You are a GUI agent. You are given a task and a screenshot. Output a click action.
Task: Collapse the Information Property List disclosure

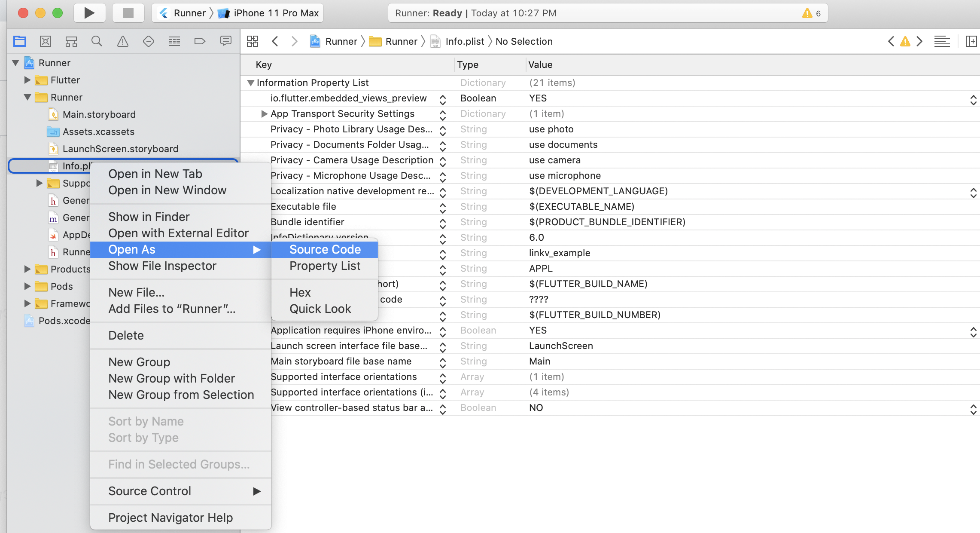(251, 83)
